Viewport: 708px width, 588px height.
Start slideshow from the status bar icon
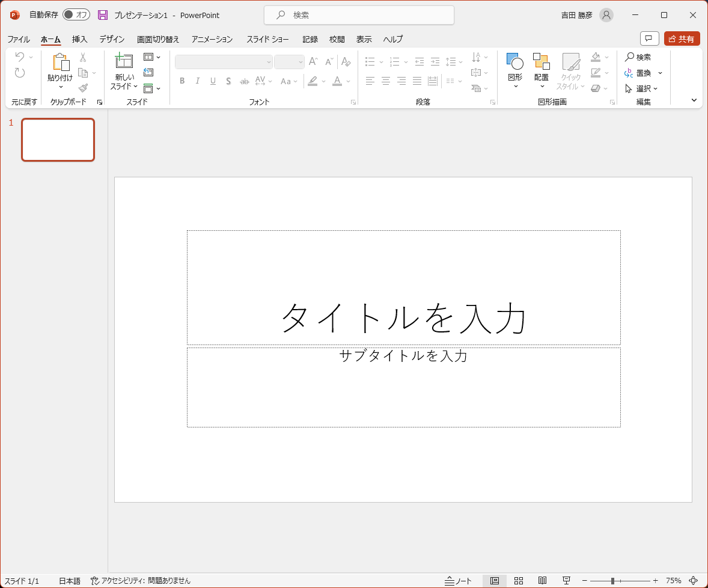coord(566,581)
